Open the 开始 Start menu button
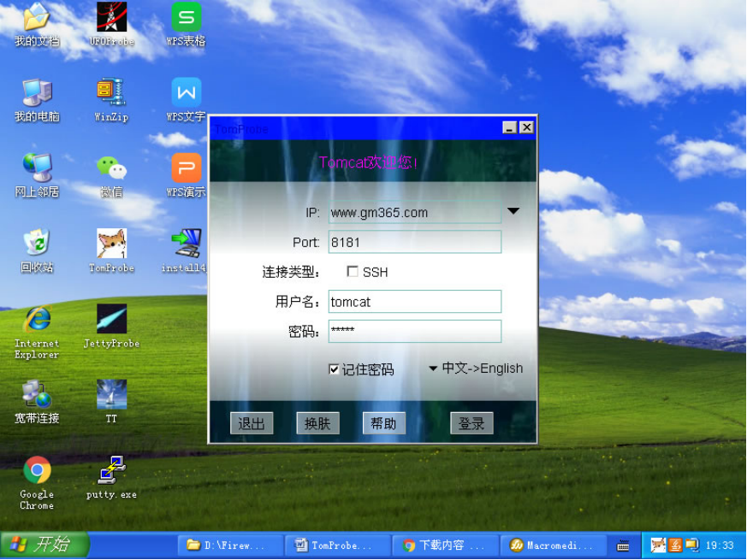The width and height of the screenshot is (747, 560). coord(44,545)
